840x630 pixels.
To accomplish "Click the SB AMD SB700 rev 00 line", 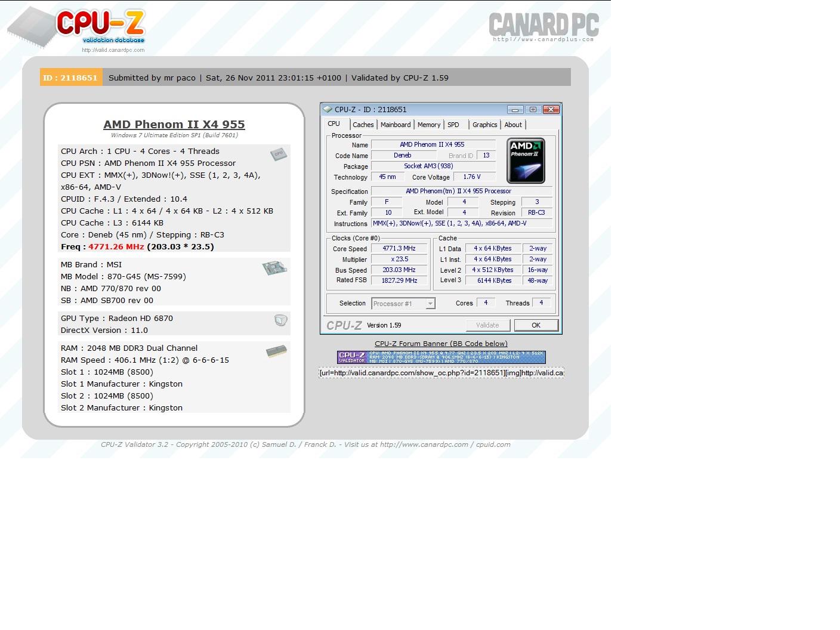I will (107, 300).
